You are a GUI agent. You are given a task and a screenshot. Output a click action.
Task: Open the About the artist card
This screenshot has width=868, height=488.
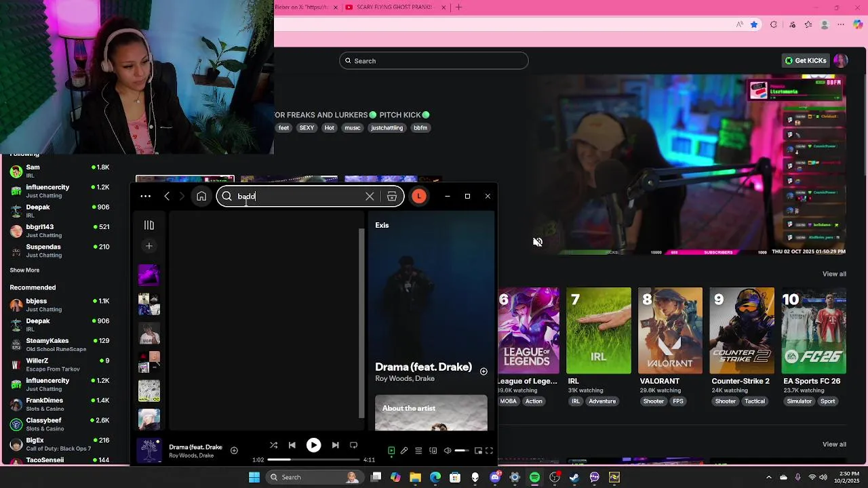(x=431, y=413)
